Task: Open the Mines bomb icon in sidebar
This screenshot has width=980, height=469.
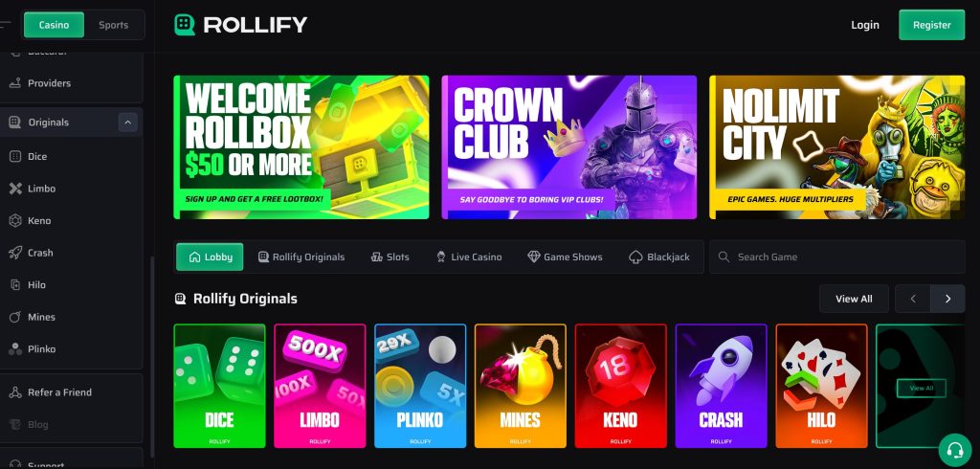Action: tap(15, 317)
